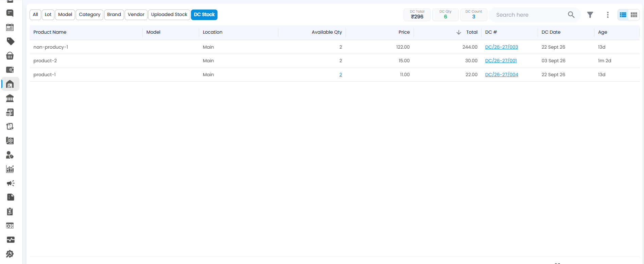Image resolution: width=644 pixels, height=264 pixels.
Task: Click the Search here input field
Action: tap(530, 15)
